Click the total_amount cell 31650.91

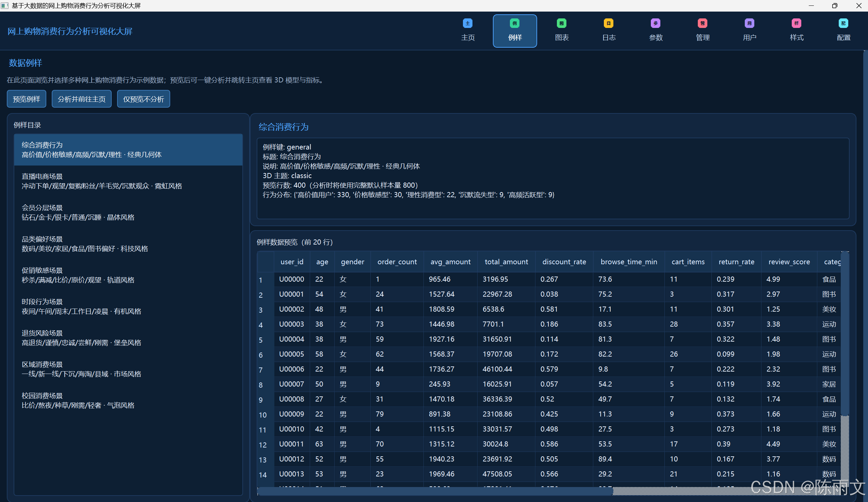pos(507,339)
